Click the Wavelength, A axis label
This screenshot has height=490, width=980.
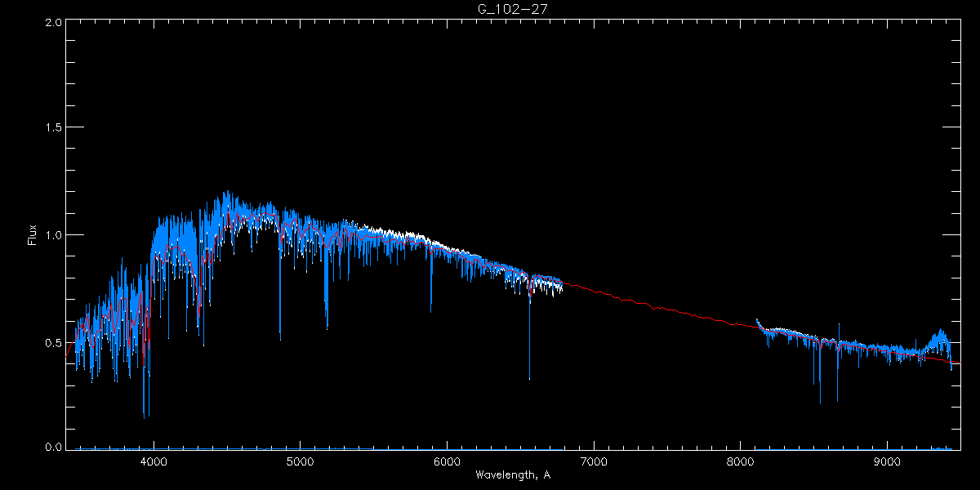pos(513,475)
